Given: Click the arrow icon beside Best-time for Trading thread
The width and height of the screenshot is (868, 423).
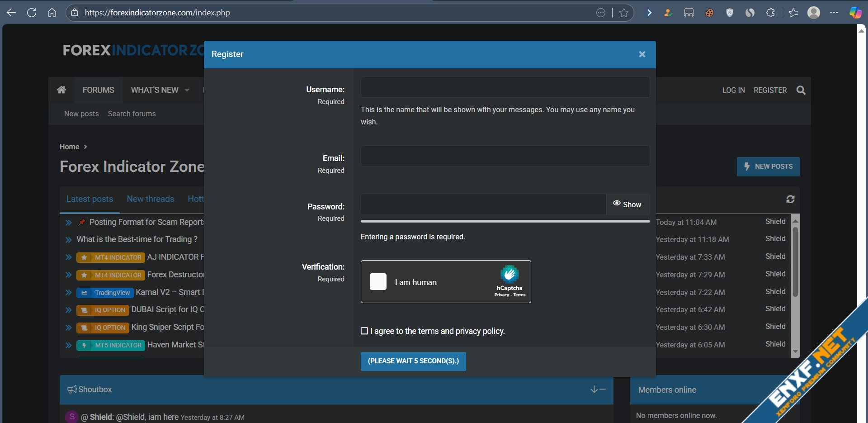Looking at the screenshot, I should pos(69,240).
